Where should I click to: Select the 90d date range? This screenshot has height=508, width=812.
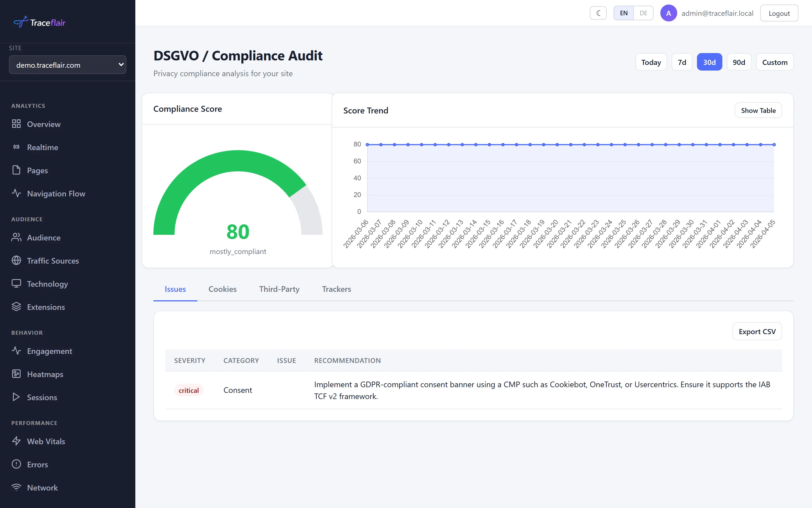pos(739,62)
